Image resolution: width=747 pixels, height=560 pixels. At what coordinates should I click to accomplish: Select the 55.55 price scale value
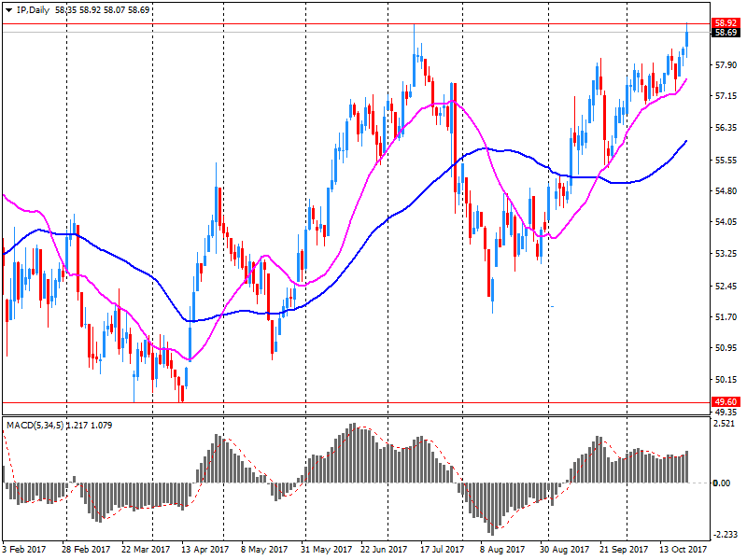point(726,160)
